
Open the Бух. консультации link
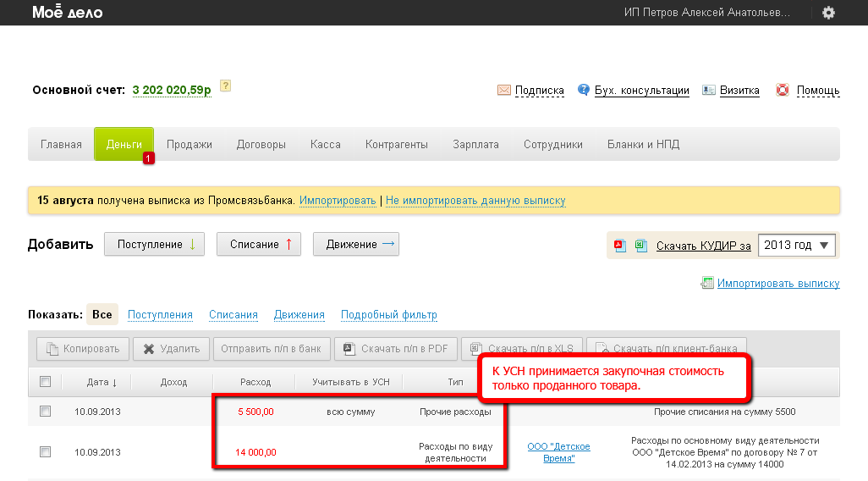641,90
